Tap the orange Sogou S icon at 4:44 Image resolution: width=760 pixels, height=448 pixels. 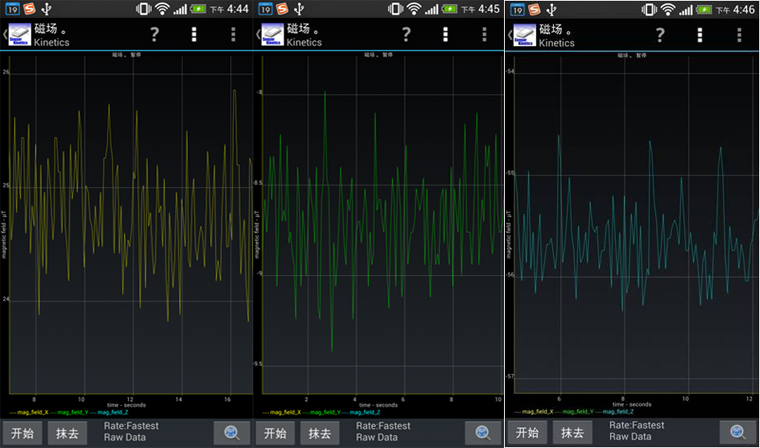(30, 9)
